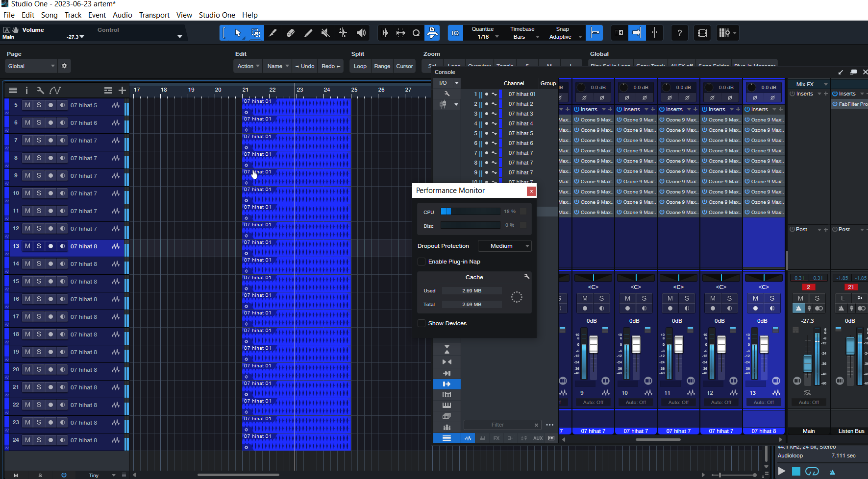Click the CPU usage meter bar
This screenshot has width=868, height=479.
coord(470,212)
